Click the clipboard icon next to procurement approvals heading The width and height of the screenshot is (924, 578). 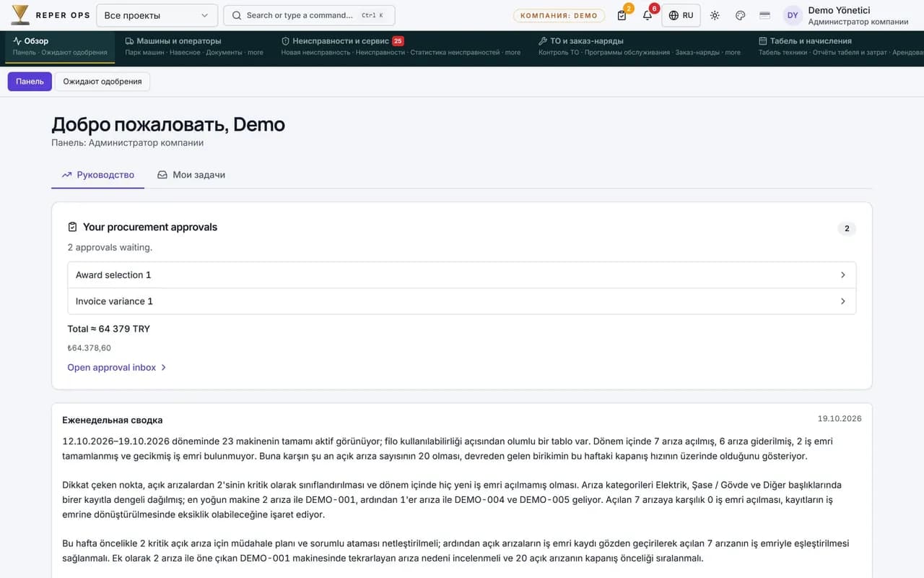coord(72,227)
